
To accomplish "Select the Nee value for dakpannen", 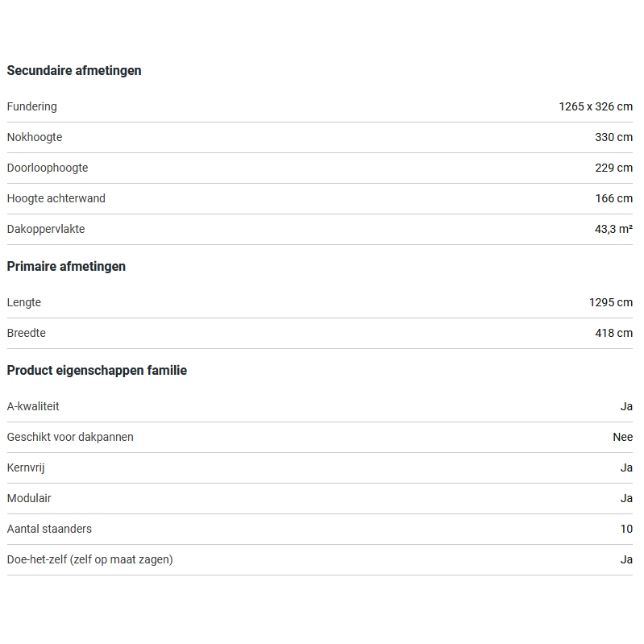I will click(622, 437).
